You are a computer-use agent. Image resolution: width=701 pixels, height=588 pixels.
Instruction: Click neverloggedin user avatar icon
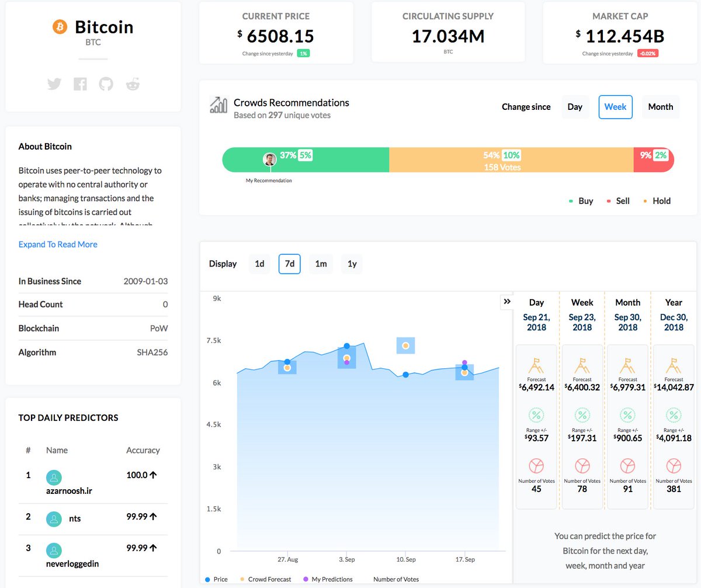(54, 551)
